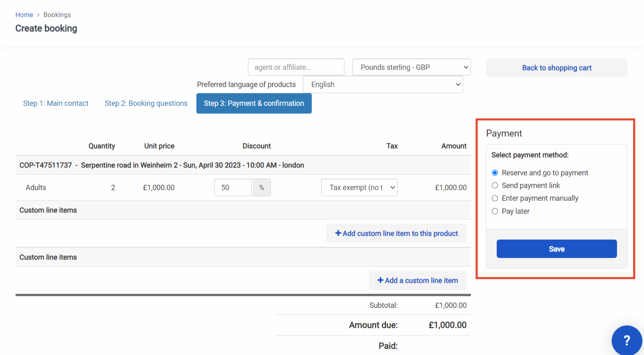Click the Payment panel heading
Viewport: 644px width, 355px height.
504,133
